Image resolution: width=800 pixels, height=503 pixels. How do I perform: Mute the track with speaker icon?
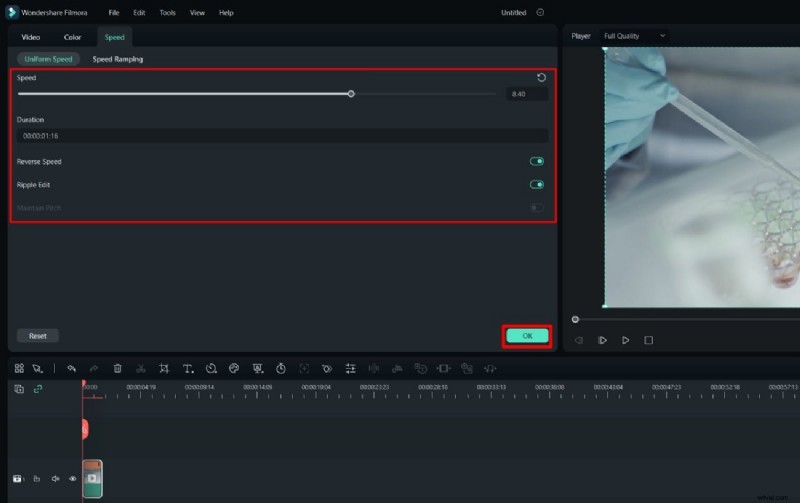[x=55, y=479]
